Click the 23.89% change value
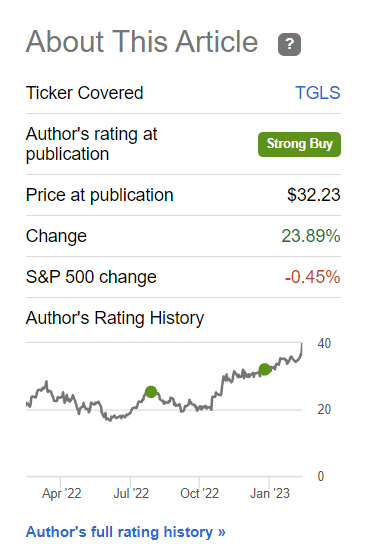370x560 pixels. click(311, 236)
